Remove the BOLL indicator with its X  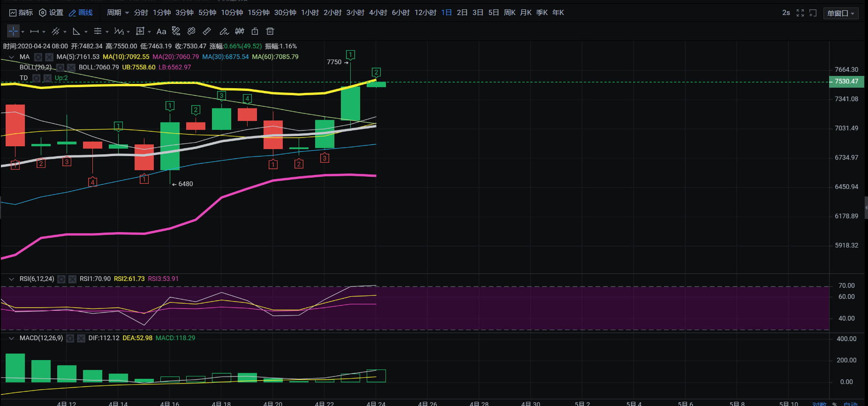click(x=71, y=68)
